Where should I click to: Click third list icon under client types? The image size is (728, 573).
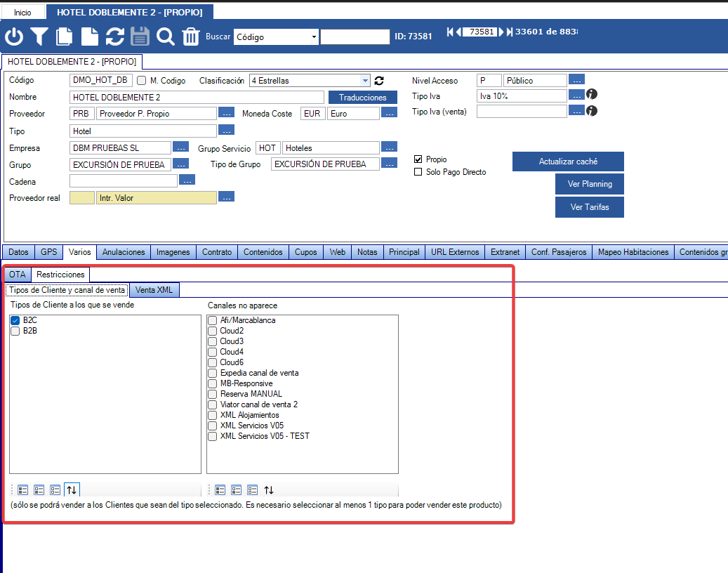click(x=55, y=489)
